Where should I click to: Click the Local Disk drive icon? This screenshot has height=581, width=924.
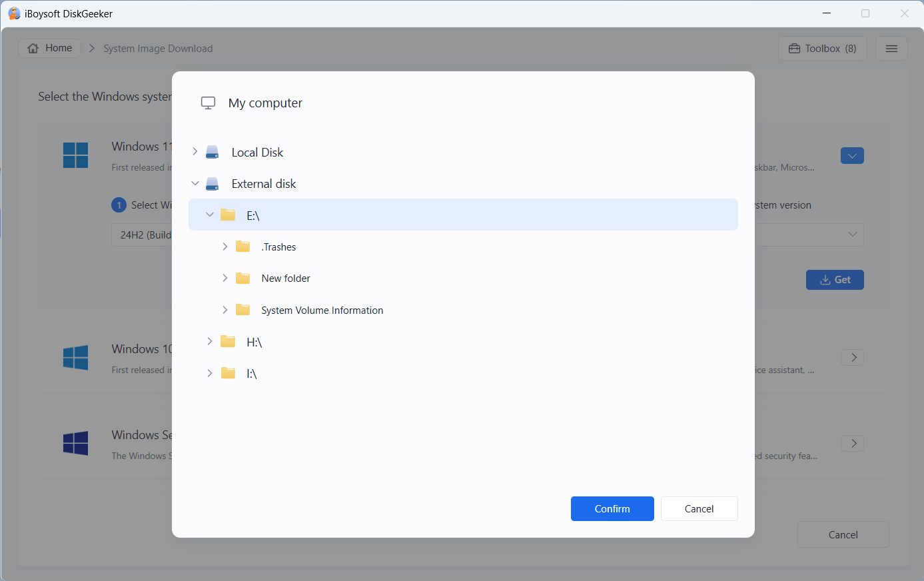(x=213, y=152)
